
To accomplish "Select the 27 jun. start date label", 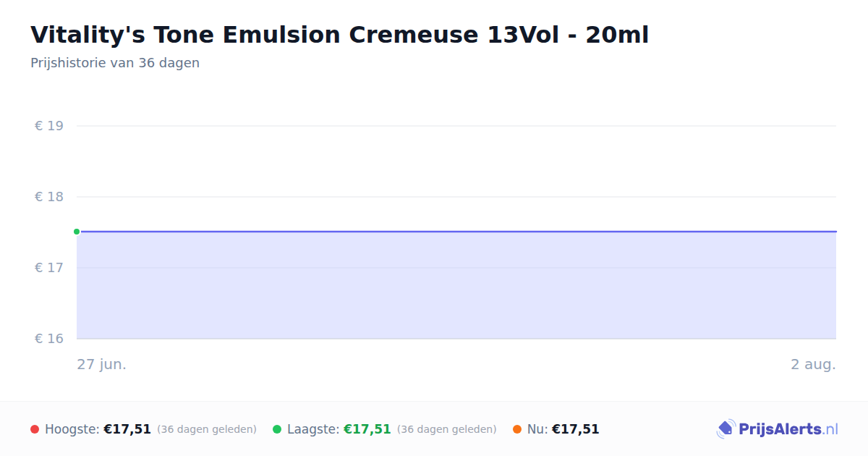I will click(x=102, y=364).
